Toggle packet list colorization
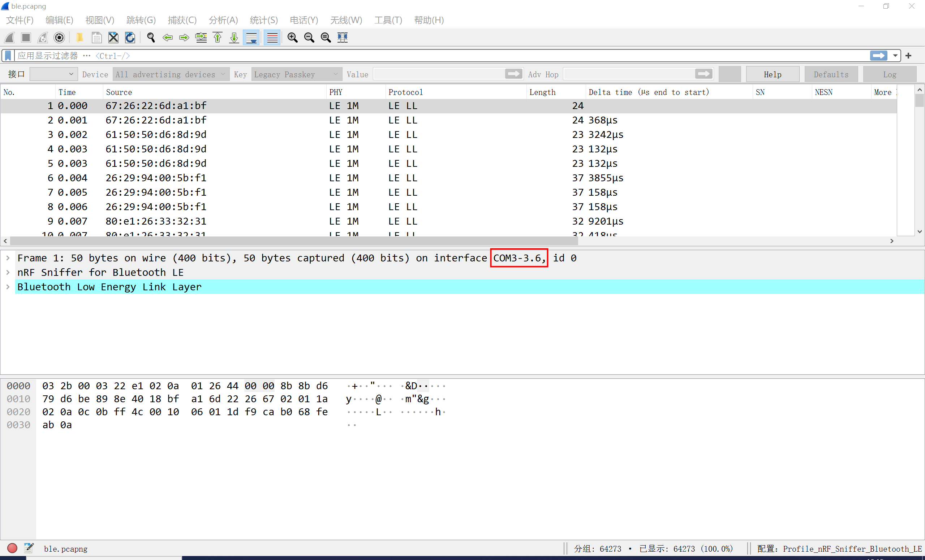 [x=272, y=38]
